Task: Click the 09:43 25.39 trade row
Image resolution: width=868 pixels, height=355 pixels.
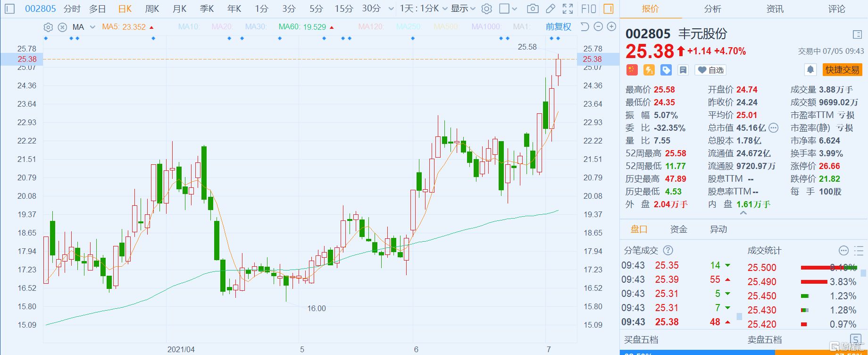Action: coord(677,279)
